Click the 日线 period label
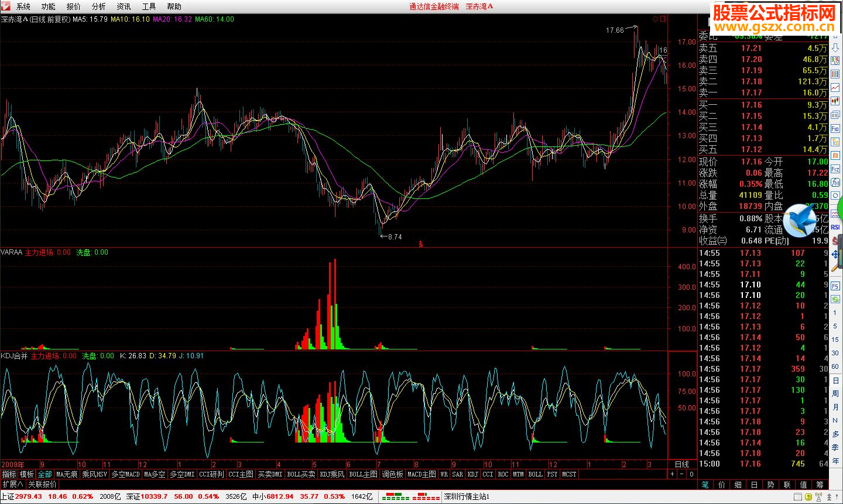Image resolution: width=843 pixels, height=504 pixels. [x=682, y=464]
